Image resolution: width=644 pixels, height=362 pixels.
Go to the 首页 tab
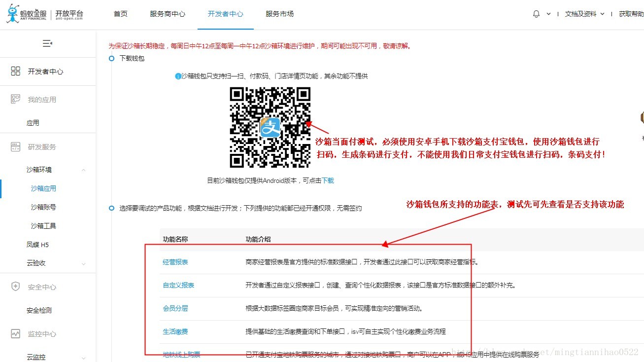coord(121,14)
